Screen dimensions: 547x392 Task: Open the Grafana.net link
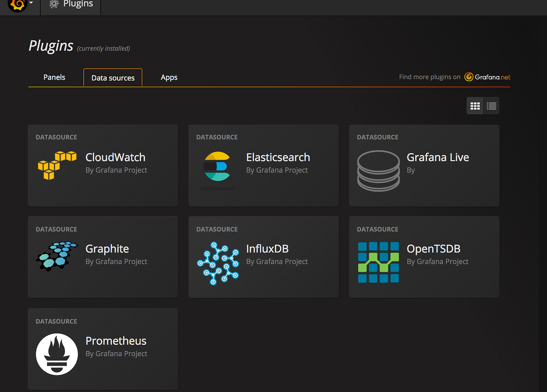point(487,77)
